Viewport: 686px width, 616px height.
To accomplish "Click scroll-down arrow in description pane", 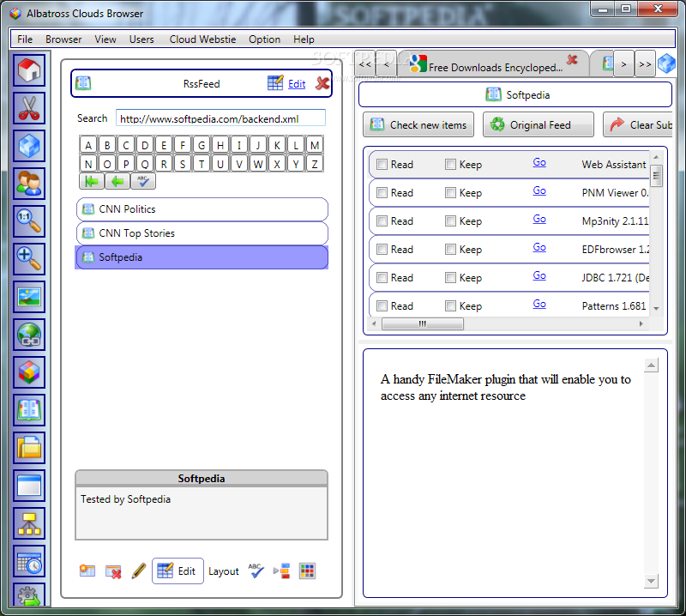I will tap(651, 581).
